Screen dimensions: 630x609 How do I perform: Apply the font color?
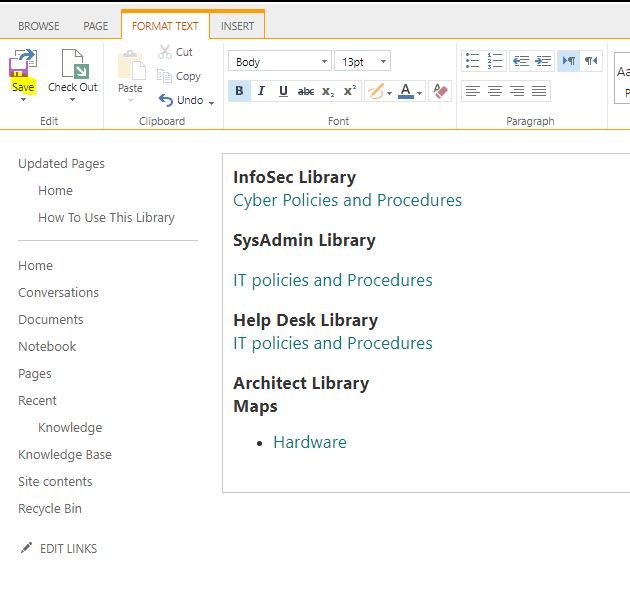tap(406, 91)
